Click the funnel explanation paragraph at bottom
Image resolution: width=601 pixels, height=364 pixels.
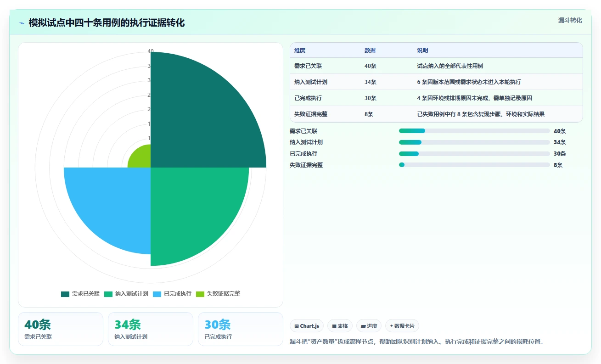417,342
